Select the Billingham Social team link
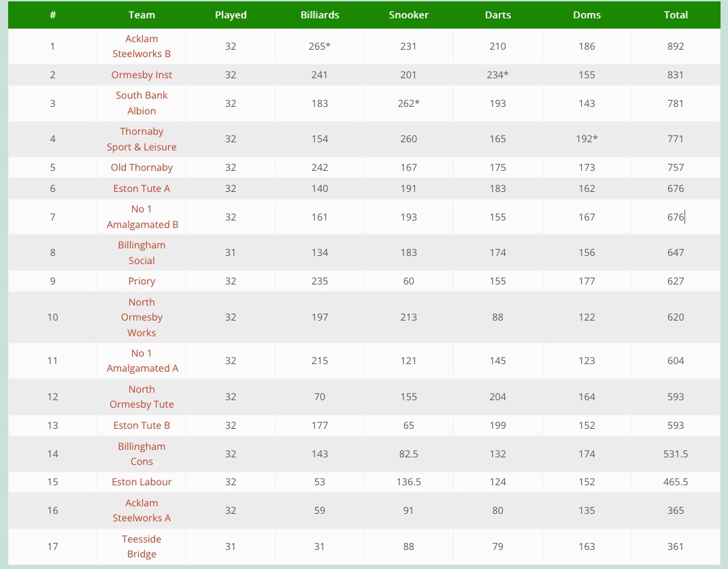The width and height of the screenshot is (728, 569). coord(142,253)
